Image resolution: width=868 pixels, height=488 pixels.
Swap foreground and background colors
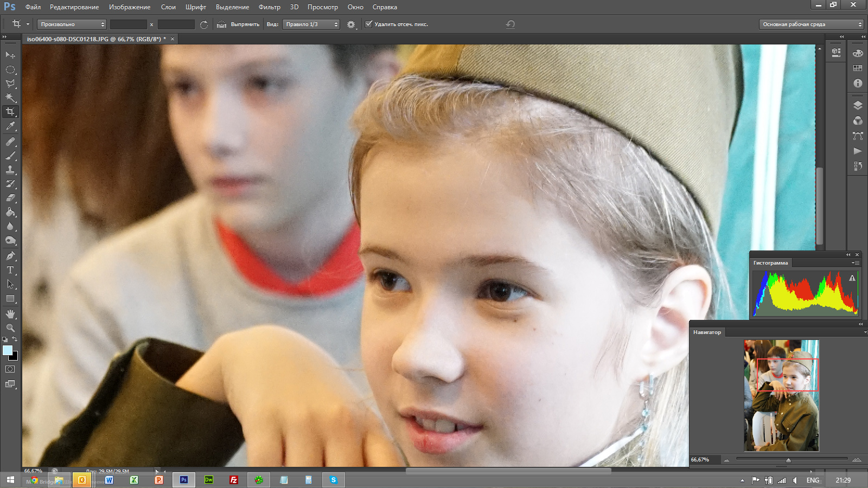(15, 339)
